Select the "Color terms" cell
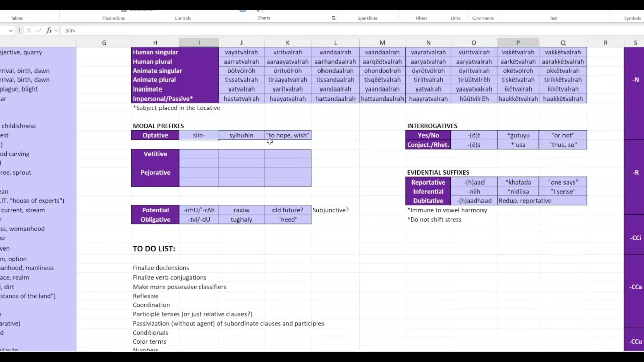The height and width of the screenshot is (362, 644). [149, 342]
